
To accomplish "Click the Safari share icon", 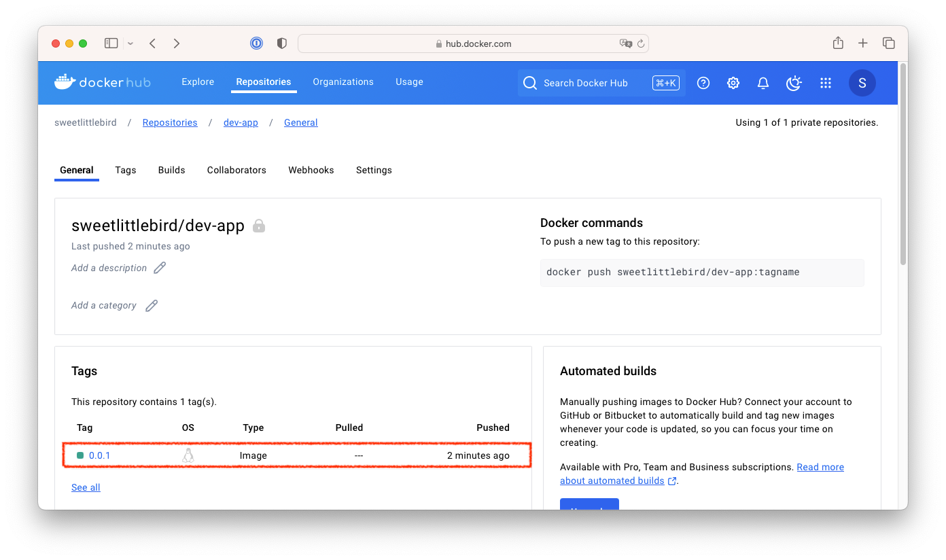I will (838, 43).
